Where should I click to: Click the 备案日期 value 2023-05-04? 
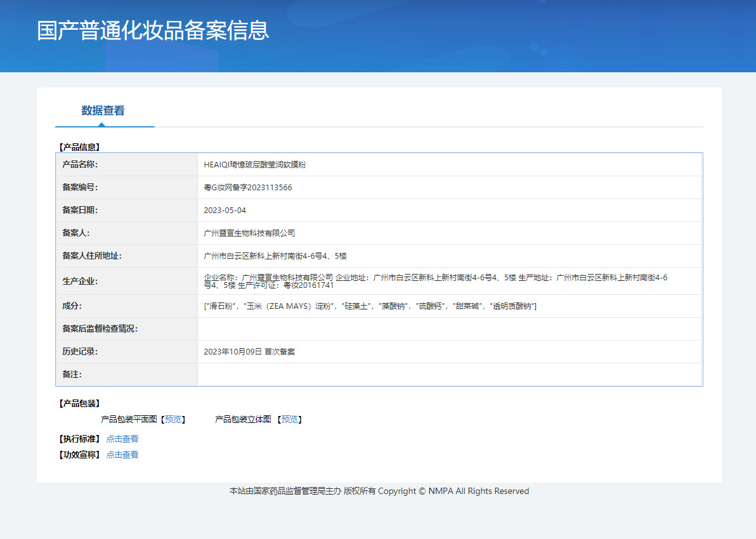click(x=225, y=211)
